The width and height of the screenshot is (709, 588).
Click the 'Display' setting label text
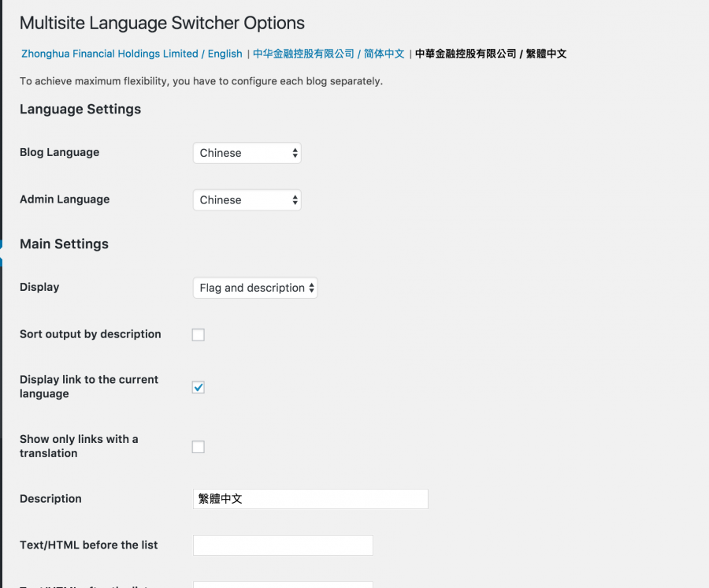[39, 287]
